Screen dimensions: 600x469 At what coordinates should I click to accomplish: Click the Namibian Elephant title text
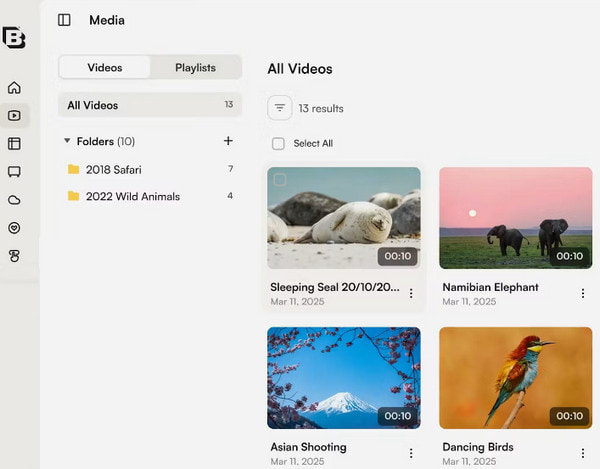490,287
